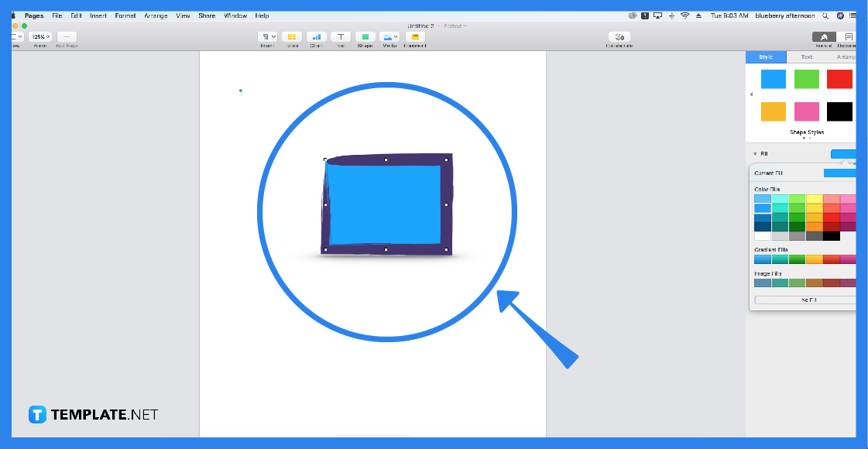Viewport: 868px width, 449px height.
Task: Apply the black shape style
Action: click(x=840, y=111)
